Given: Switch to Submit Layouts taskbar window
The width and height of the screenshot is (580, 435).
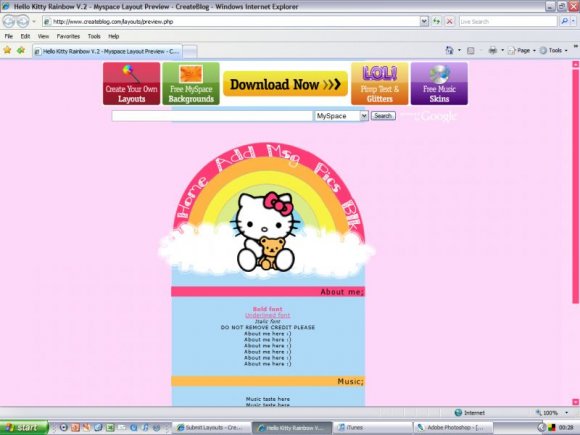Looking at the screenshot, I should 211,428.
